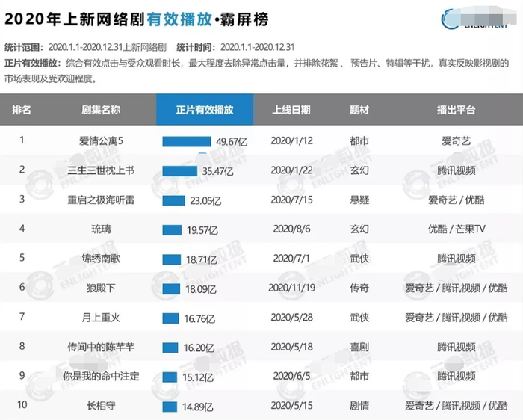Click the 剧集名称 column header
The image size is (523, 420).
(x=100, y=109)
